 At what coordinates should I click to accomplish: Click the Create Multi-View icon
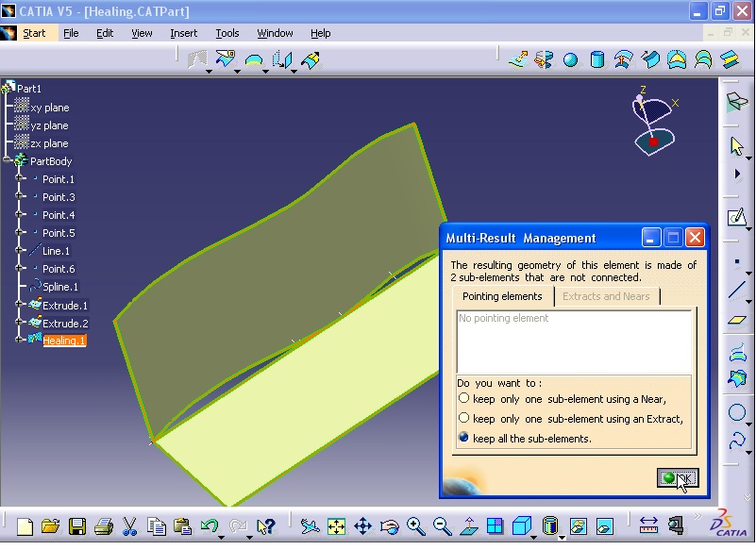pyautogui.click(x=496, y=526)
